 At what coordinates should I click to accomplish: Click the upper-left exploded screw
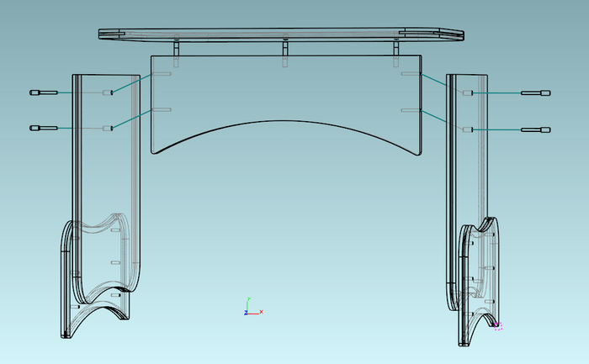44,92
